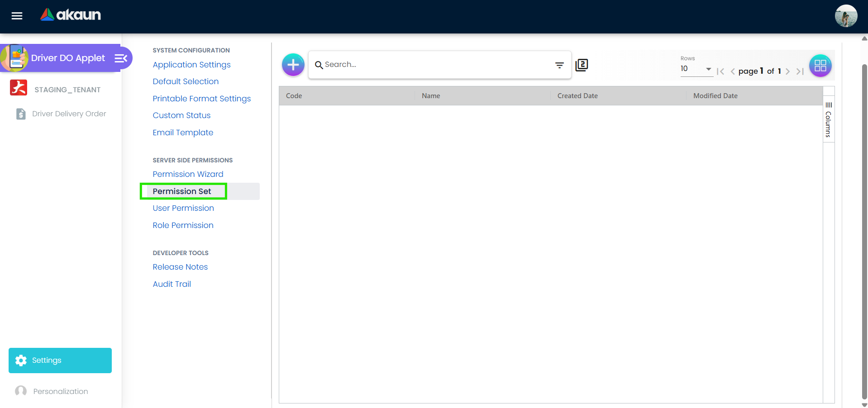Image resolution: width=868 pixels, height=408 pixels.
Task: Open the filter icon beside the search bar
Action: (x=559, y=65)
